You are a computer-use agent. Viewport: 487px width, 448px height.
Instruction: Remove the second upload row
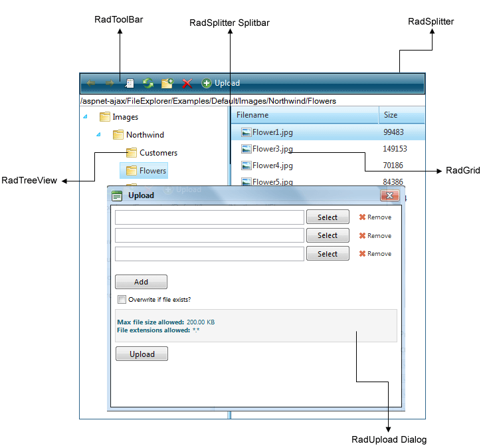tap(375, 235)
